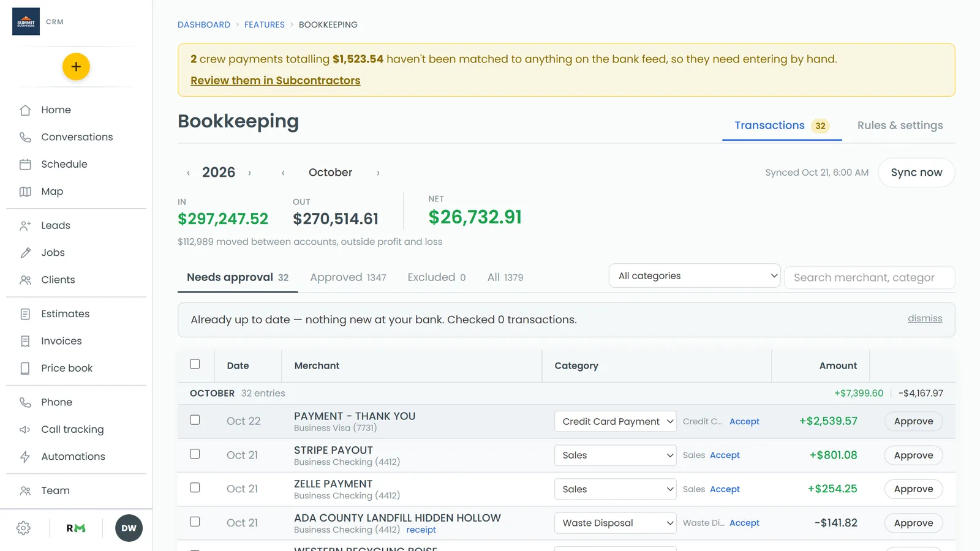The width and height of the screenshot is (980, 551).
Task: Open the Review them in Subcontractors link
Action: click(x=276, y=81)
